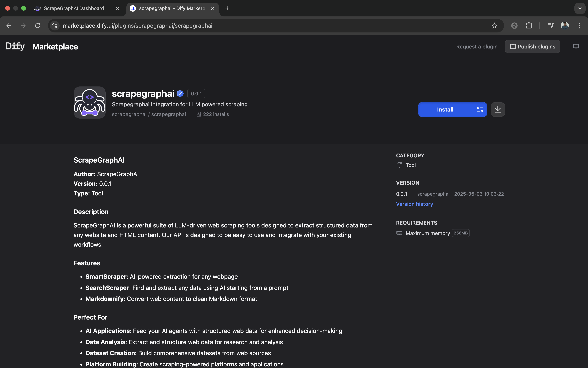Bookmark this page with the star icon
Screen dimensions: 588x368
[494, 26]
